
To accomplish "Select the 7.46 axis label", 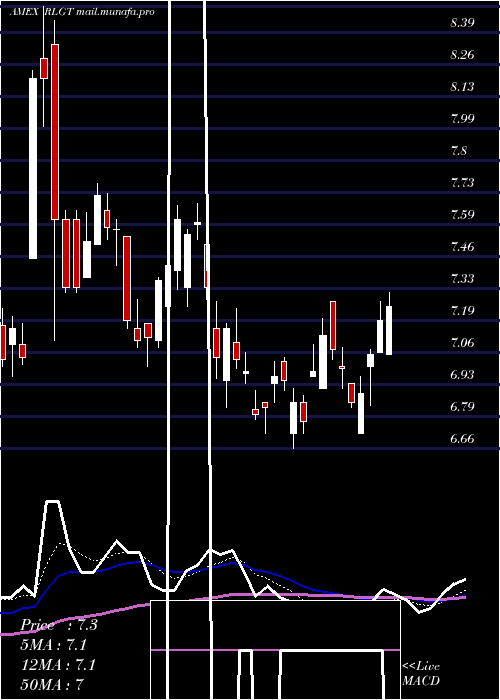I will (462, 247).
